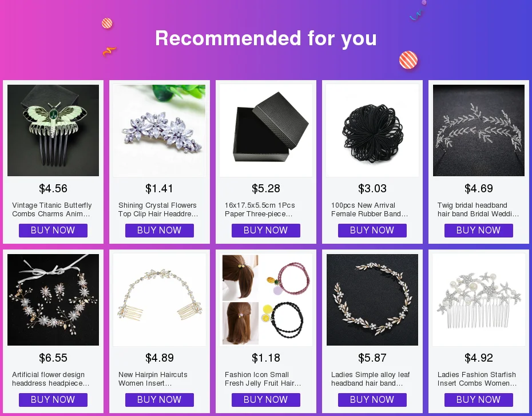
Task: Open the jelly fruit hair ties photo
Action: point(266,300)
